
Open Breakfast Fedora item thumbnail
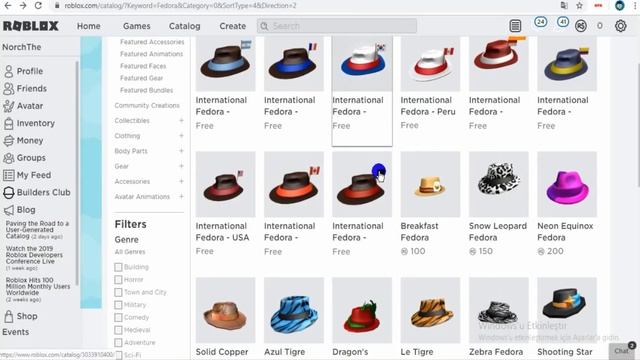pos(430,184)
